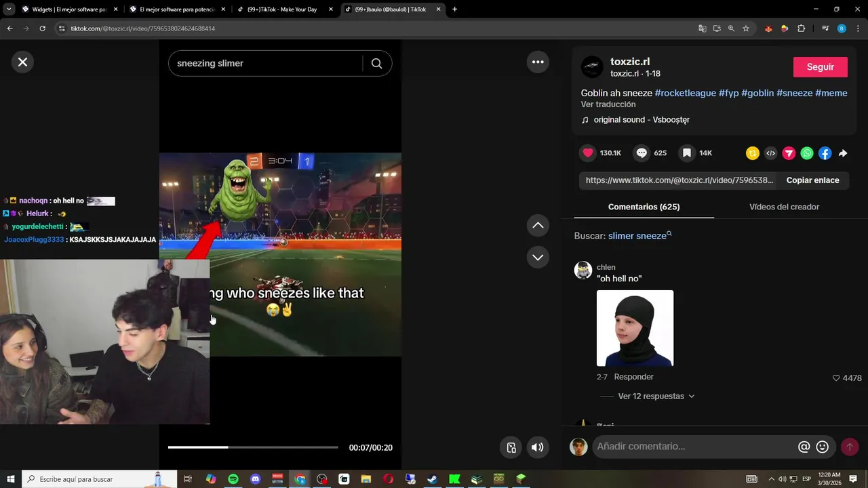Image resolution: width=868 pixels, height=488 pixels.
Task: Open the media control icon in browser toolbar
Action: click(x=825, y=28)
